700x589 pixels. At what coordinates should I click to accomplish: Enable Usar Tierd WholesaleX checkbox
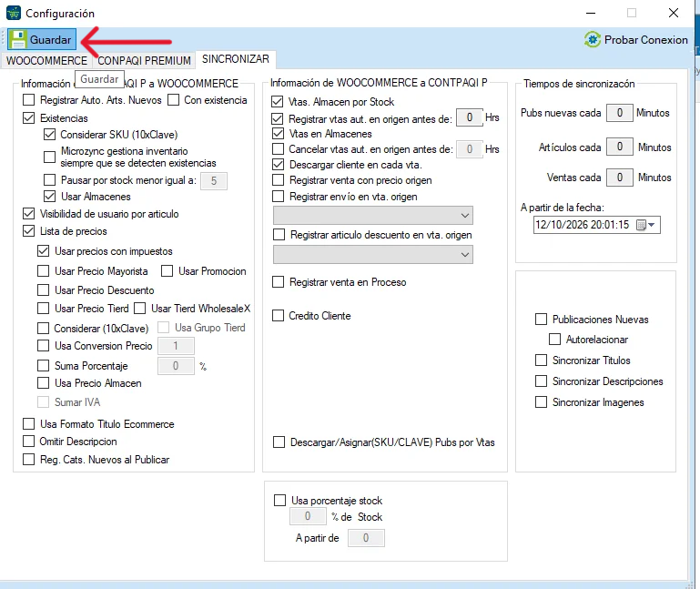pos(140,309)
